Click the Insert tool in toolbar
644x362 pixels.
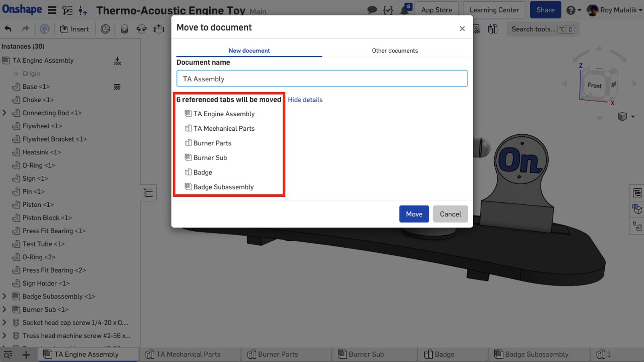[74, 29]
